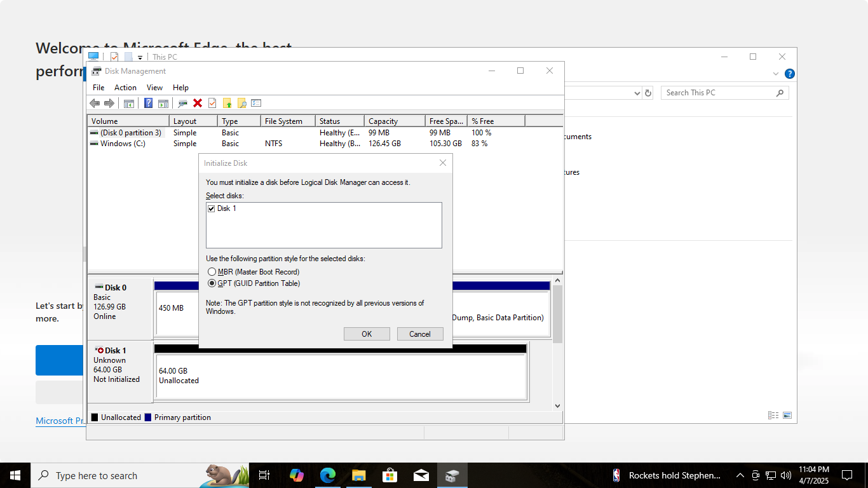Open the Windows Start menu
This screenshot has height=488, width=868.
point(15,475)
